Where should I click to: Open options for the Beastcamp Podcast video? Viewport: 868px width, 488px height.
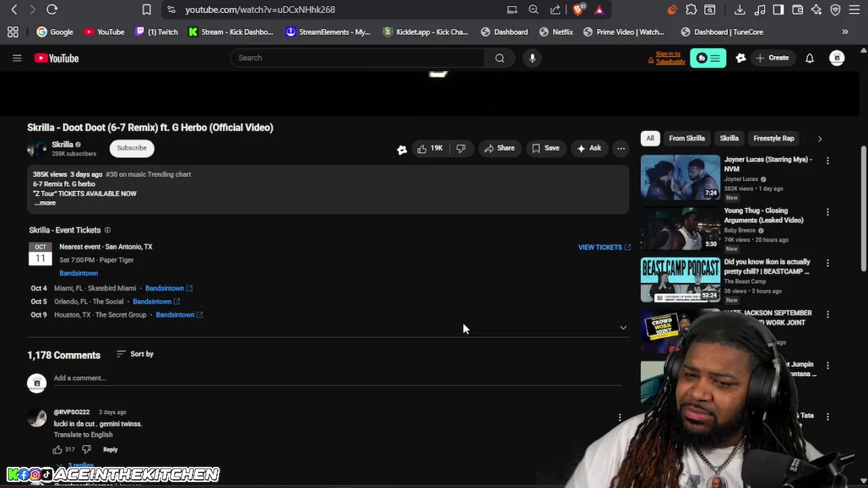tap(827, 263)
